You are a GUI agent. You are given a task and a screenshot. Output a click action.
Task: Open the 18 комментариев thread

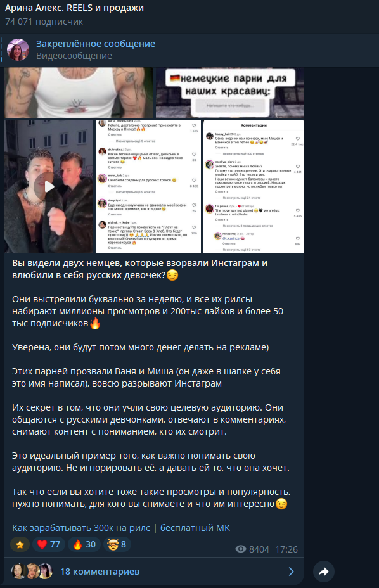[x=100, y=572]
